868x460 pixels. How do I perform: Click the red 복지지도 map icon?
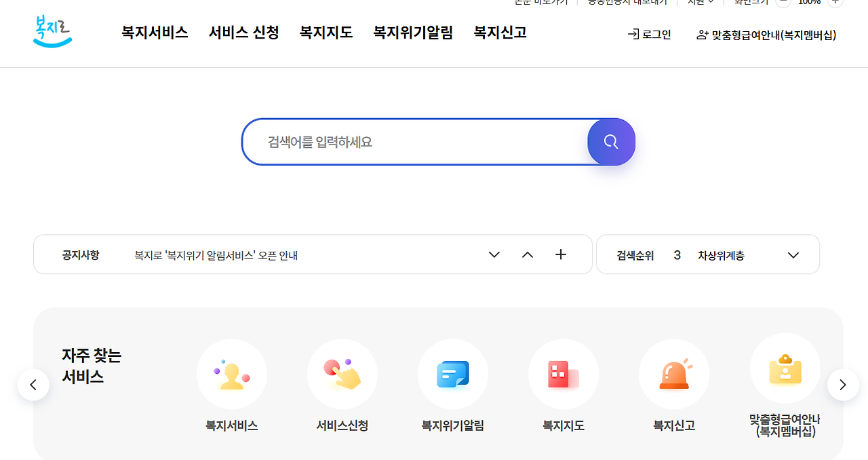click(563, 374)
